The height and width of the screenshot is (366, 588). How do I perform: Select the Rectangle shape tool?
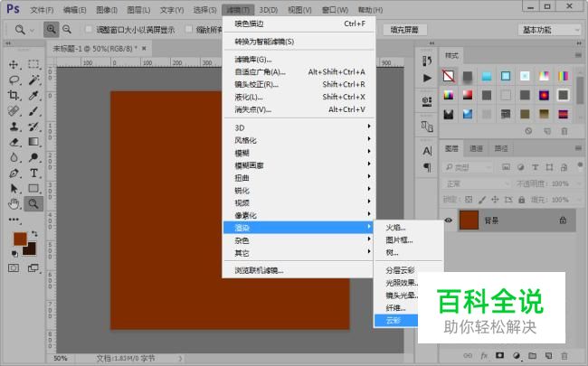tap(33, 189)
